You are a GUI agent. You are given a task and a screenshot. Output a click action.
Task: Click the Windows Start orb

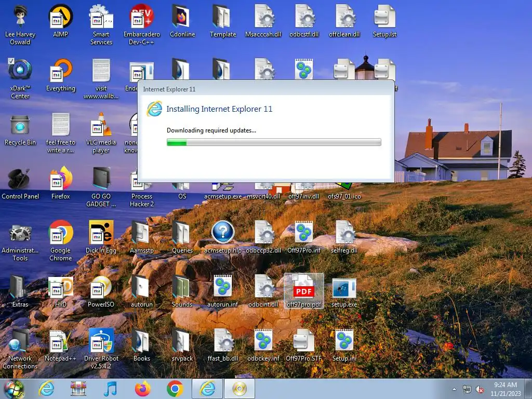[14, 389]
